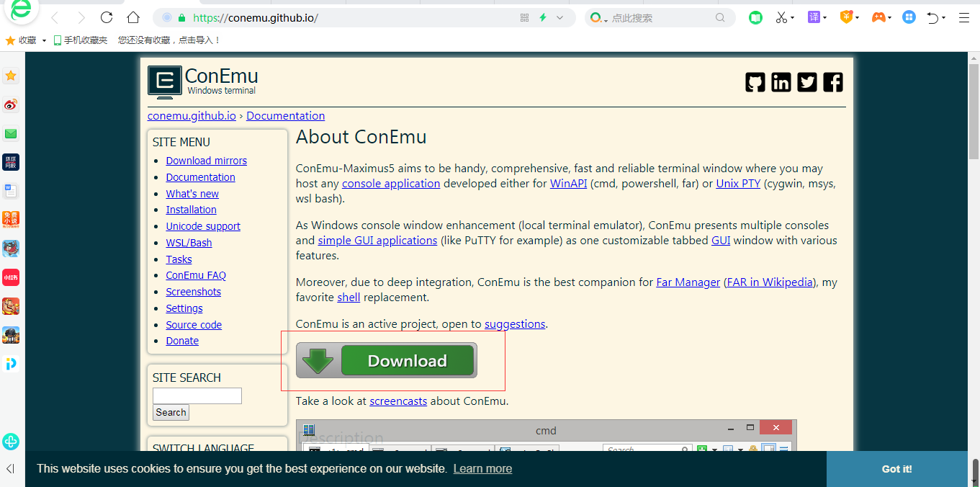Open ConEmu FAQ in site menu
The width and height of the screenshot is (980, 487).
click(x=196, y=275)
